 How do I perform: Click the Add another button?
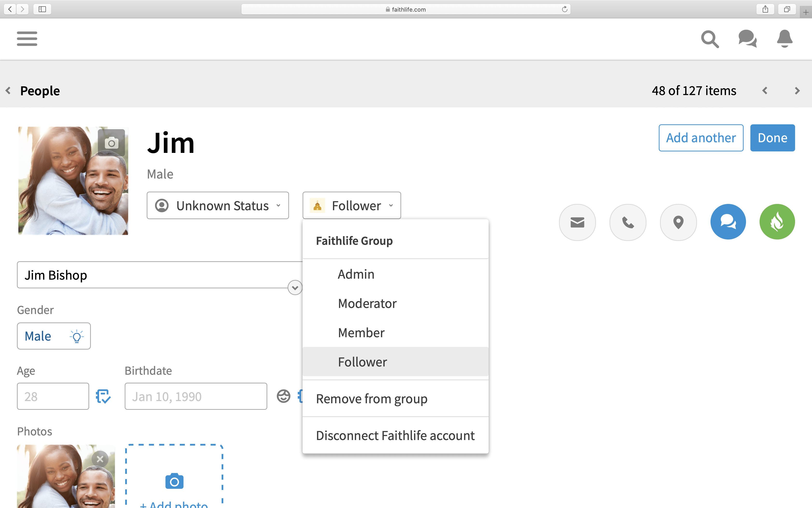point(701,138)
